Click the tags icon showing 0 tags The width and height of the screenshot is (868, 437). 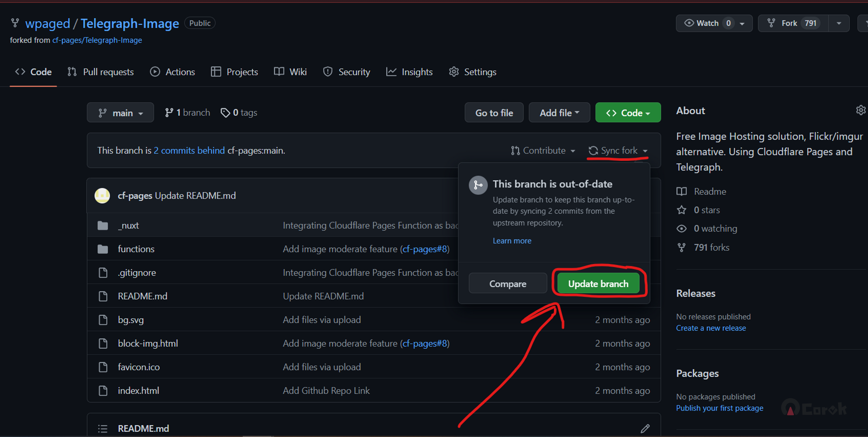click(x=225, y=113)
